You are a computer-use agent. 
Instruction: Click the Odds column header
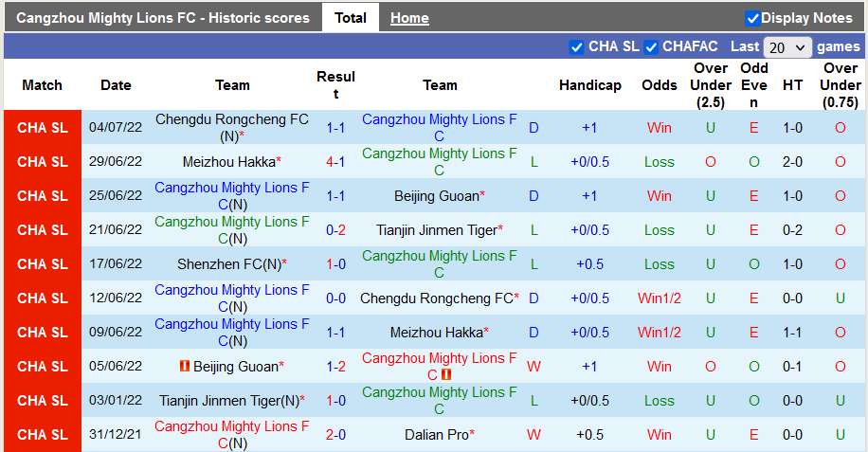click(660, 85)
